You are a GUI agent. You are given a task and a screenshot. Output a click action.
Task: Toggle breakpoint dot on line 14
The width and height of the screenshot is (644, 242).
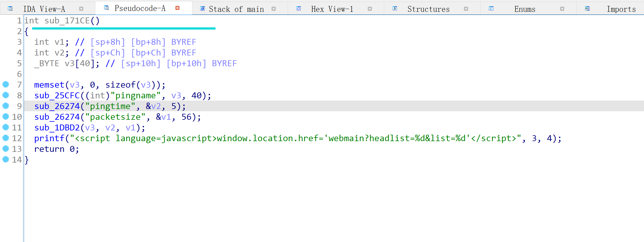pyautogui.click(x=6, y=159)
